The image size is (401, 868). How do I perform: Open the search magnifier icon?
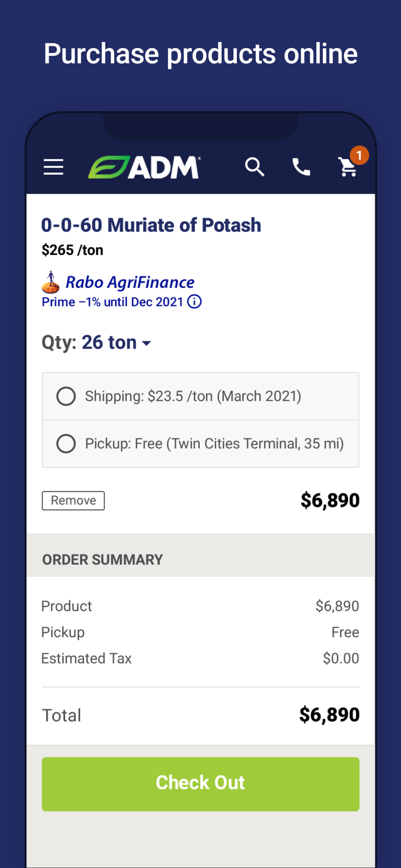254,167
